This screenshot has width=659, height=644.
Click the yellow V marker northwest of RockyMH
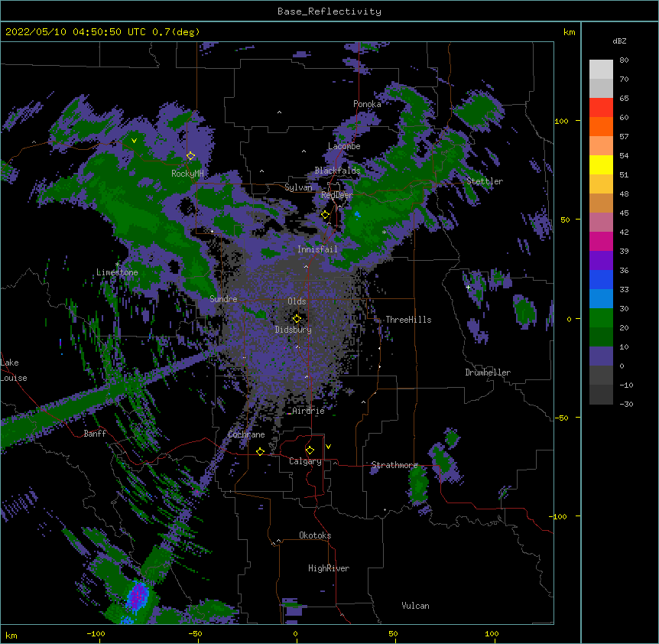coord(134,141)
